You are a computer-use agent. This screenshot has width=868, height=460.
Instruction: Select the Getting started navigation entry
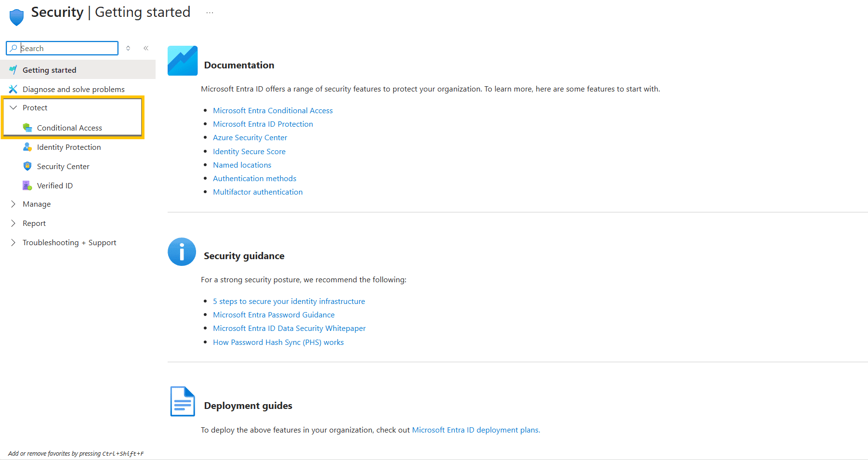pos(50,69)
